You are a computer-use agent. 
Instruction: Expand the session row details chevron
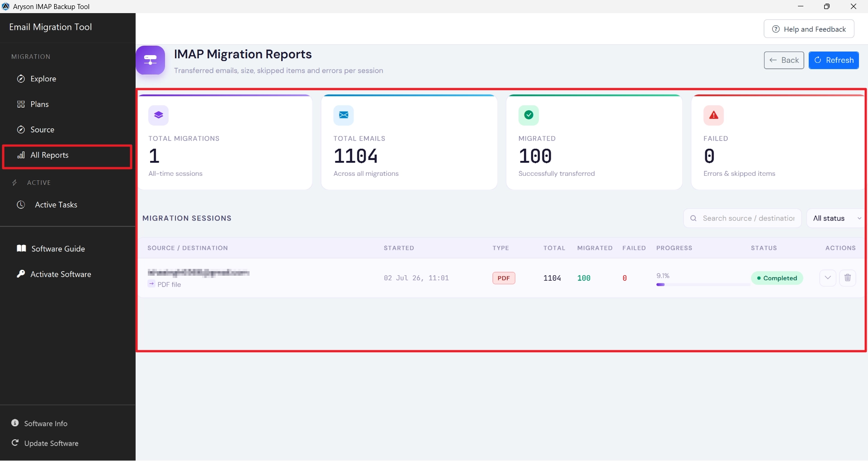pos(828,278)
